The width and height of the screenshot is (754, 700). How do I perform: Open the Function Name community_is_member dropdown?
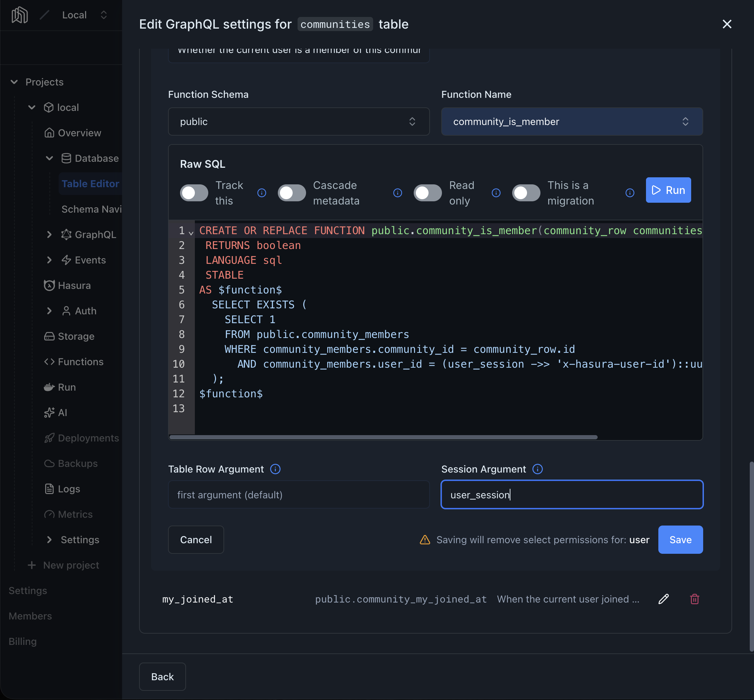click(x=572, y=121)
